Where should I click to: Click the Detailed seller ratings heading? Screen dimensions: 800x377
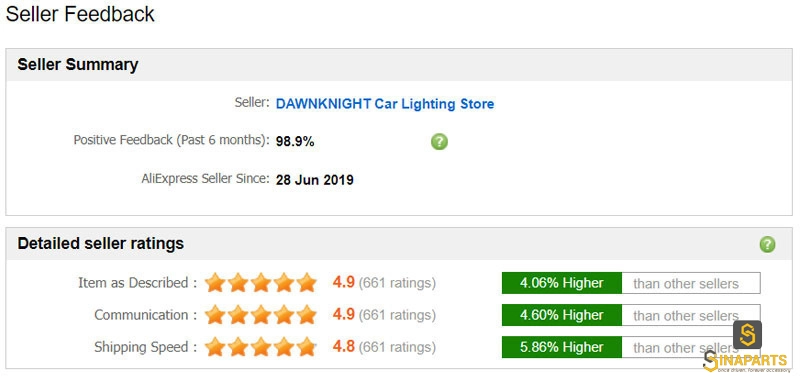(x=101, y=243)
